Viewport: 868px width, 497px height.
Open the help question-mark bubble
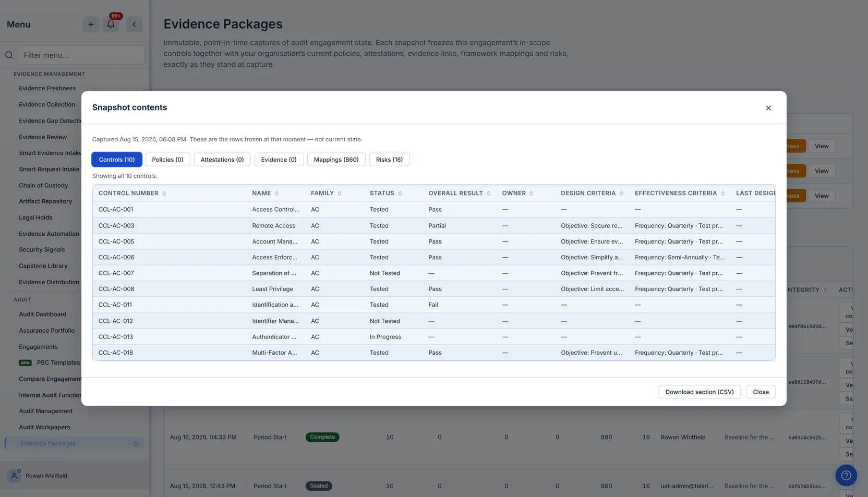coord(846,475)
